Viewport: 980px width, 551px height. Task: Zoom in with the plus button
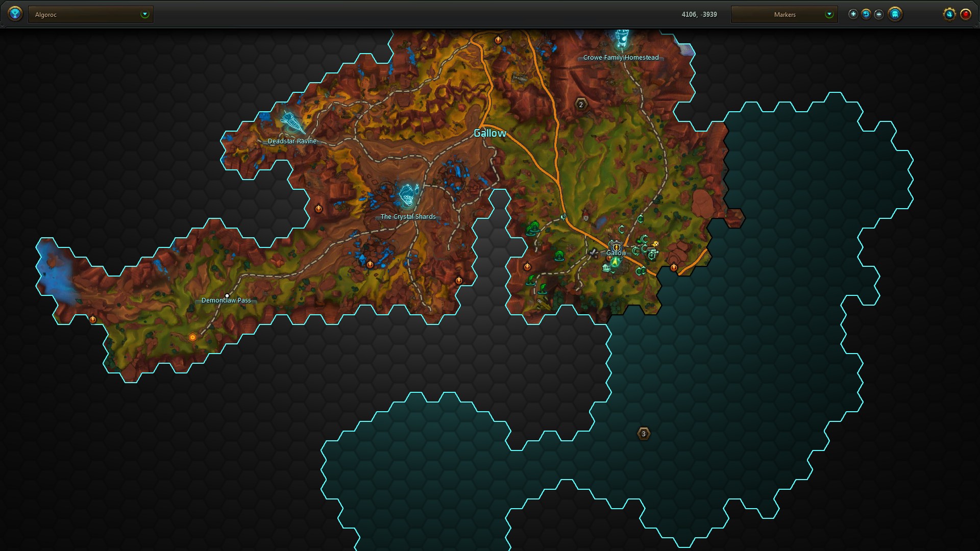pyautogui.click(x=853, y=14)
